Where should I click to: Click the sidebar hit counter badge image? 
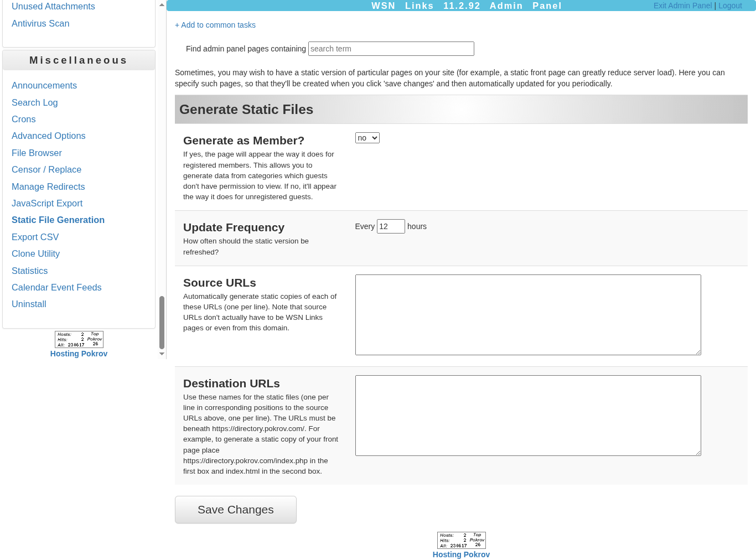coord(79,339)
